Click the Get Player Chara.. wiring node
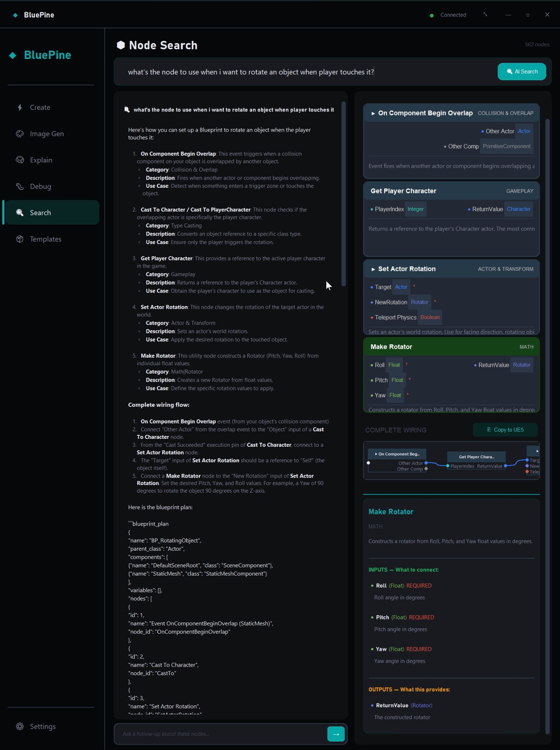560x750 pixels. pos(476,461)
